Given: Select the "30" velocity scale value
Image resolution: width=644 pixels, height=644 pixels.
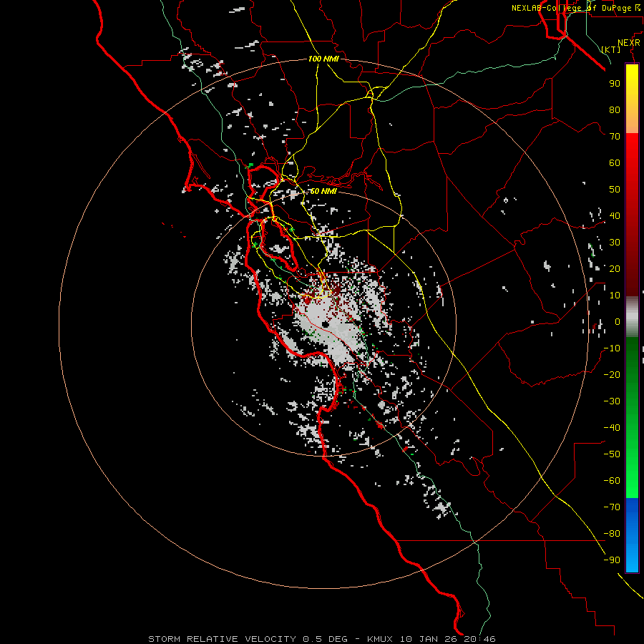Looking at the screenshot, I should tap(615, 243).
